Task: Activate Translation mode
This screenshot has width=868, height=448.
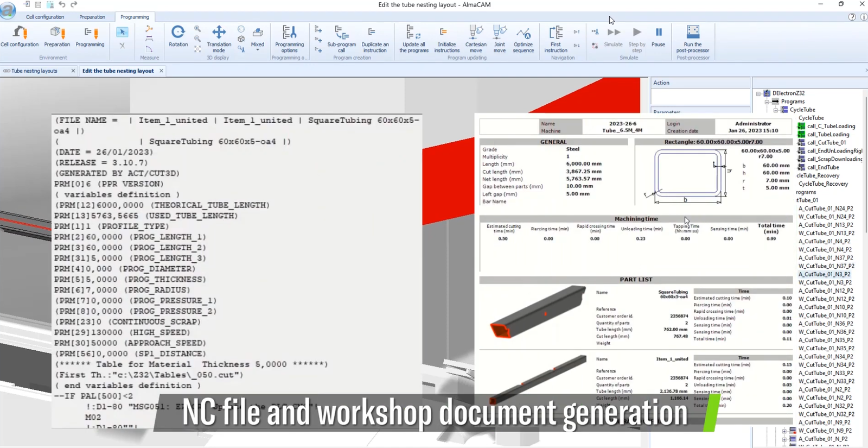Action: [219, 39]
